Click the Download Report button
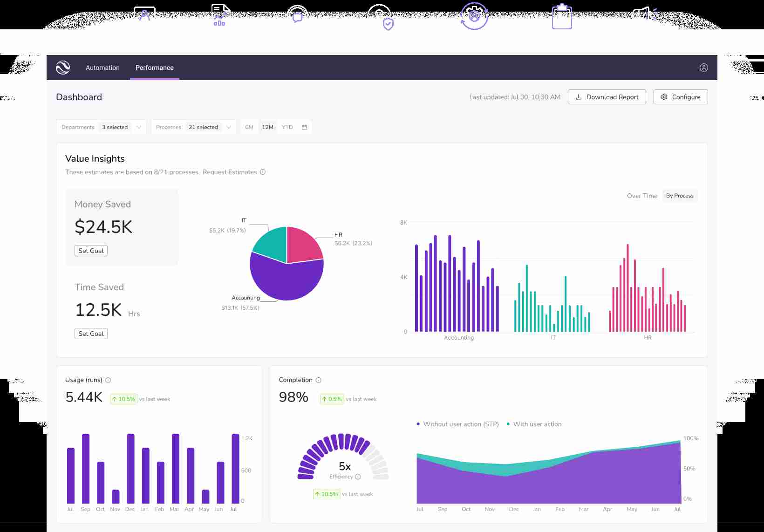The image size is (764, 532). 607,97
